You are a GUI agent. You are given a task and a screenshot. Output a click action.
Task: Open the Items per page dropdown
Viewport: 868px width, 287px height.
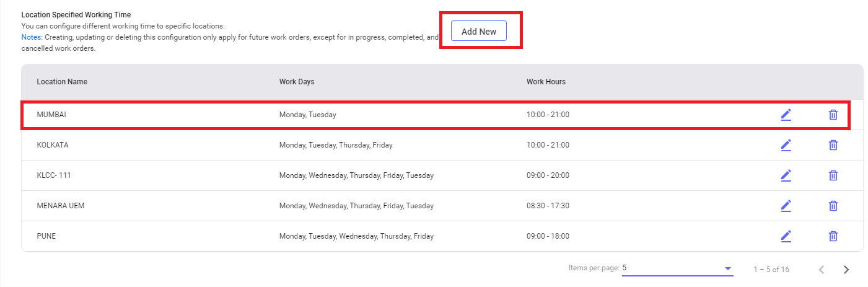click(677, 268)
